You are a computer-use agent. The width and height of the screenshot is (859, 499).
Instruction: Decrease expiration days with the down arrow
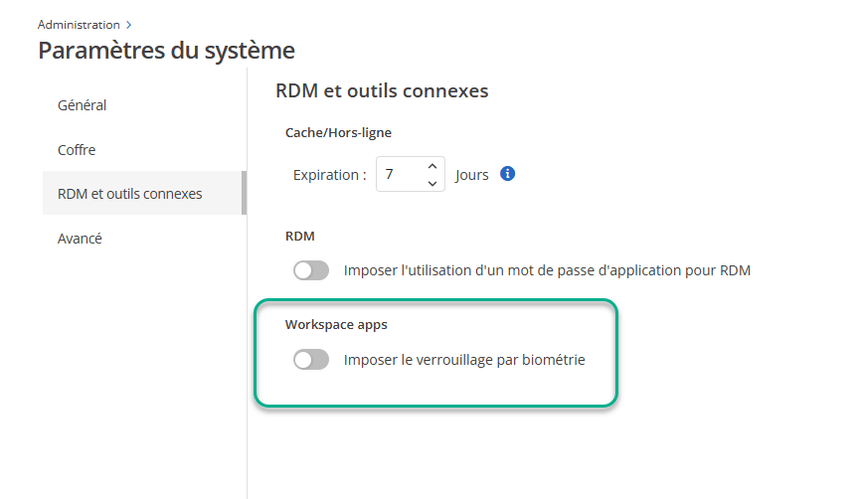click(432, 183)
